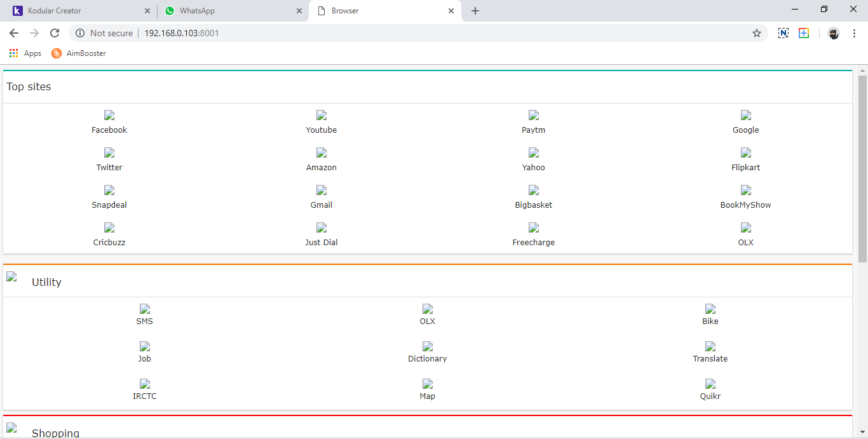Click the Google site icon
This screenshot has width=868, height=439.
[x=746, y=115]
